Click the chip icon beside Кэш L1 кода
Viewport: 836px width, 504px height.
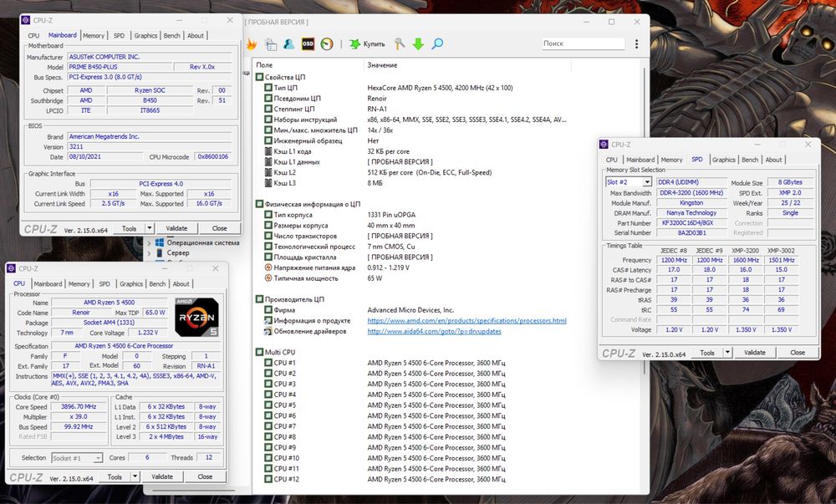(x=268, y=151)
